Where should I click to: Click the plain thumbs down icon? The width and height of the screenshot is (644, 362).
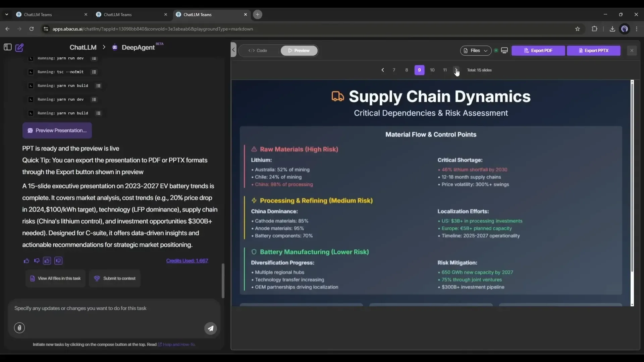coord(37,261)
